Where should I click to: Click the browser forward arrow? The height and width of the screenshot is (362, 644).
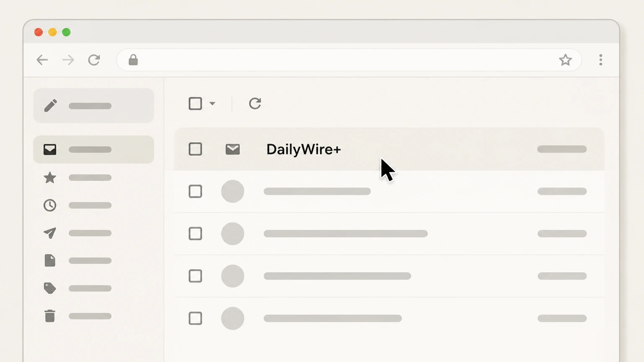68,60
